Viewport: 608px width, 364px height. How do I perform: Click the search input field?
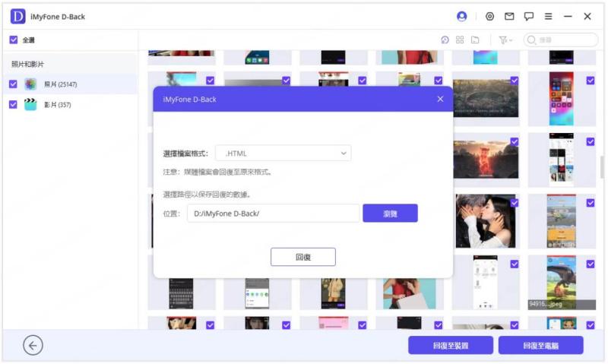point(561,40)
